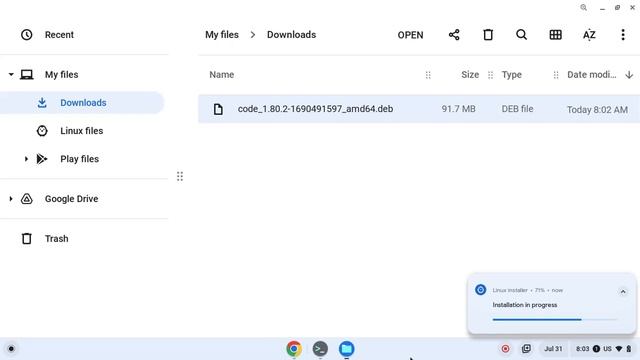Viewport: 640px width, 360px height.
Task: Switch to thumbnail grid view
Action: pyautogui.click(x=555, y=35)
